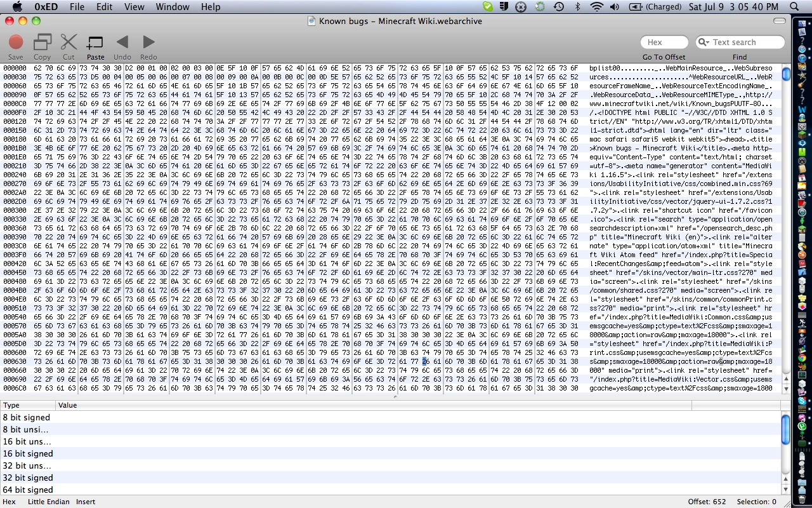Open the View menu
This screenshot has height=508, width=812.
[x=134, y=7]
